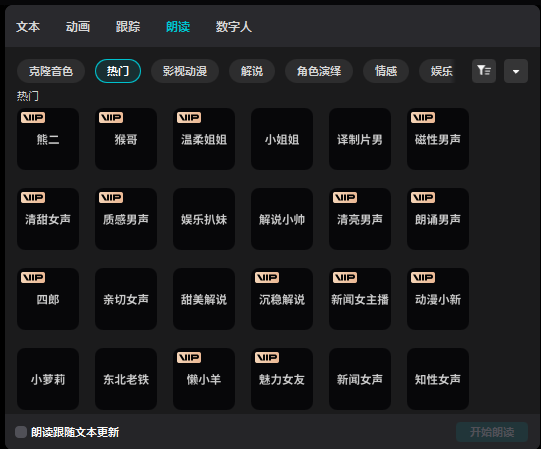Filter voices by 角色演绎
The image size is (541, 449).
point(319,71)
